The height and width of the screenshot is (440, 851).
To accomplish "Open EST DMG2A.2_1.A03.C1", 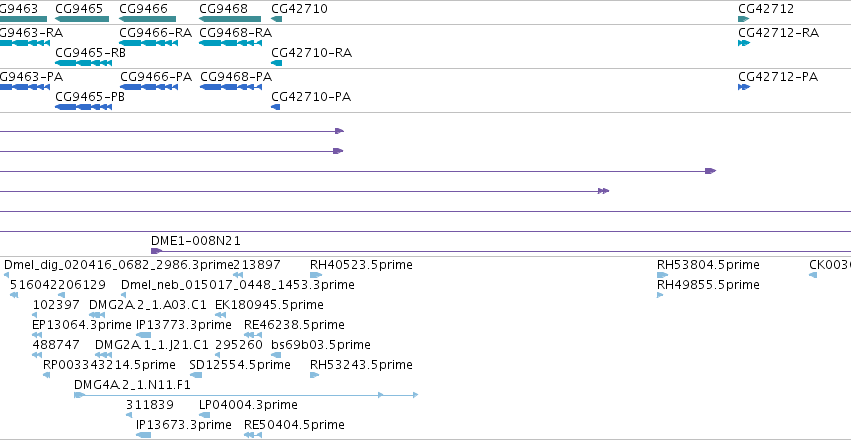I will pyautogui.click(x=97, y=315).
